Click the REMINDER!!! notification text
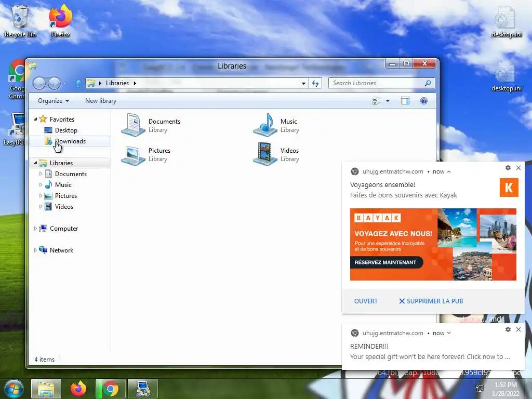 coord(369,346)
